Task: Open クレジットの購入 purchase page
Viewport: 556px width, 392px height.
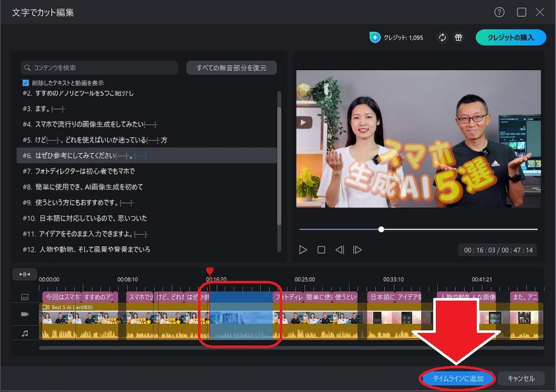Action: pyautogui.click(x=511, y=37)
